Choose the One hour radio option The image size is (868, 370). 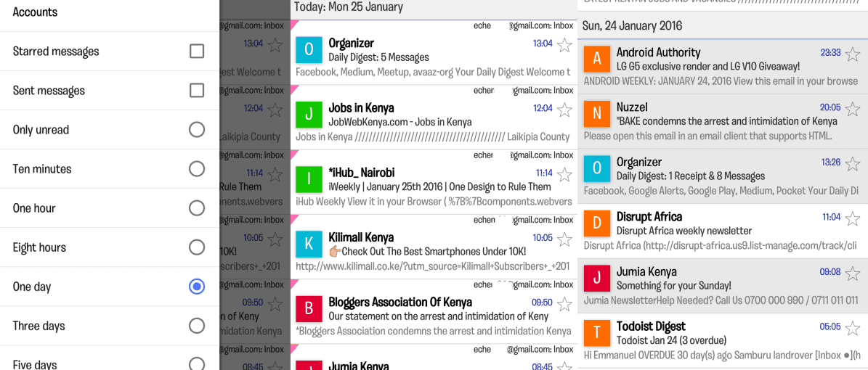(x=197, y=208)
